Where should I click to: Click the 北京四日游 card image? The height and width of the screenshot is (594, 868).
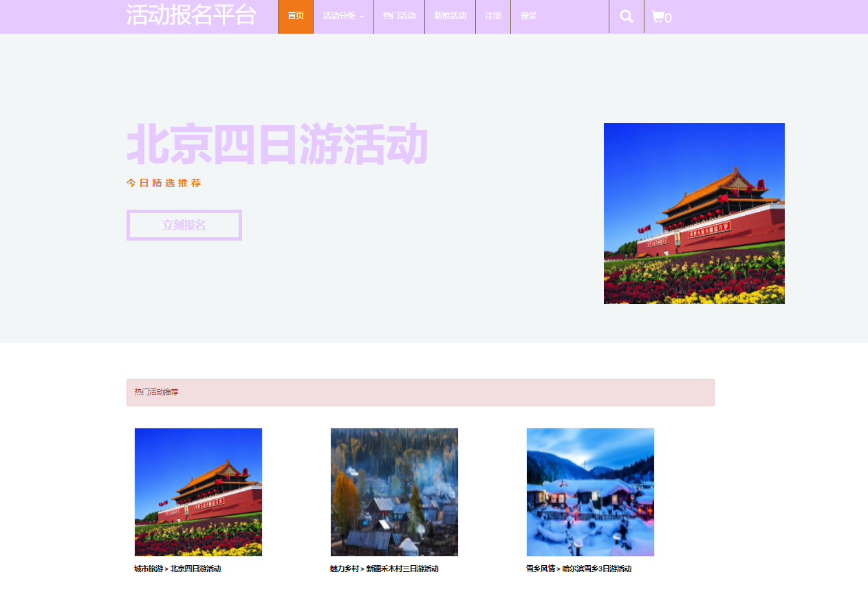[198, 492]
